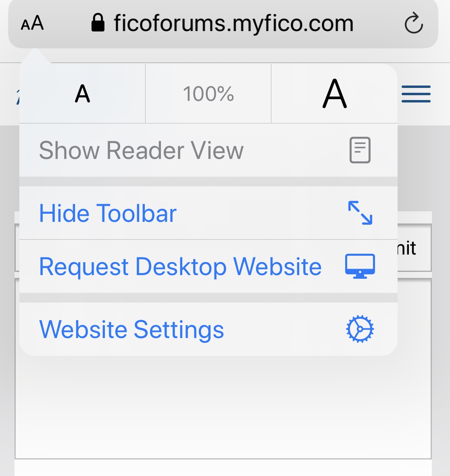Select Hide Toolbar menu item

coord(208,213)
